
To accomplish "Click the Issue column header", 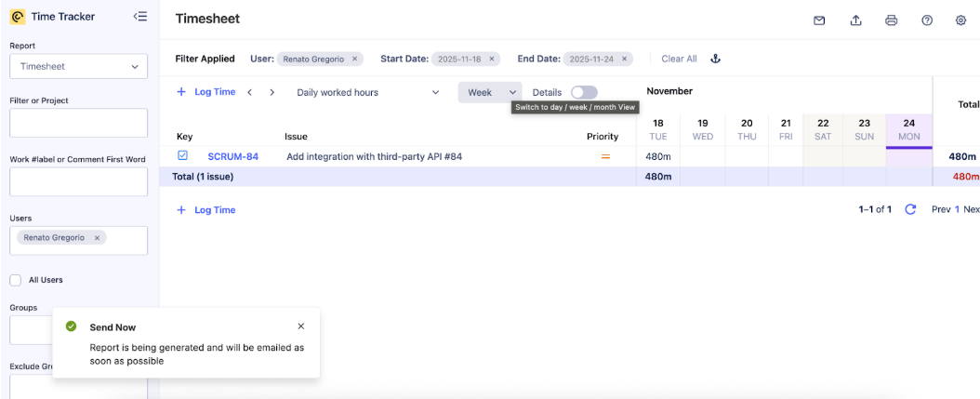I will 296,137.
